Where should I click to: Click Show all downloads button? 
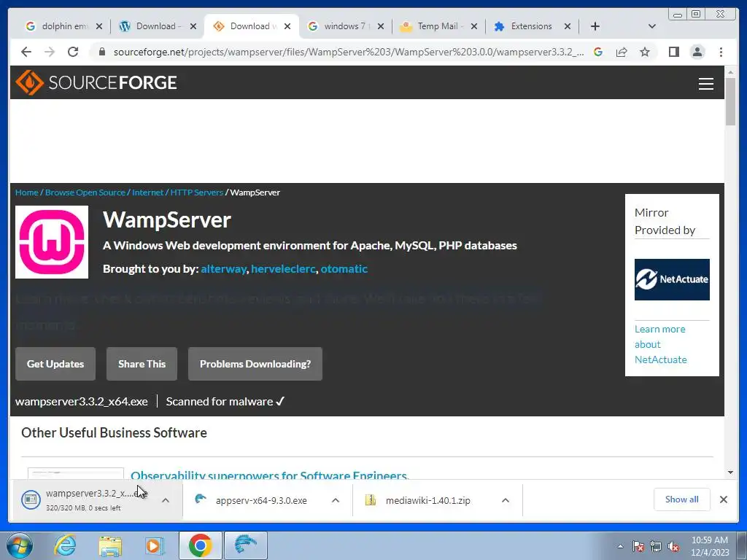pos(682,499)
